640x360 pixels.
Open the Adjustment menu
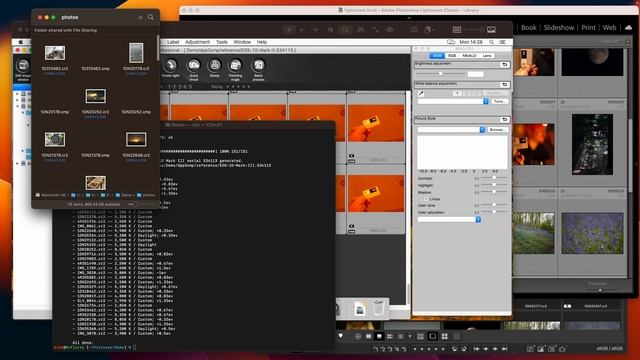tap(197, 42)
